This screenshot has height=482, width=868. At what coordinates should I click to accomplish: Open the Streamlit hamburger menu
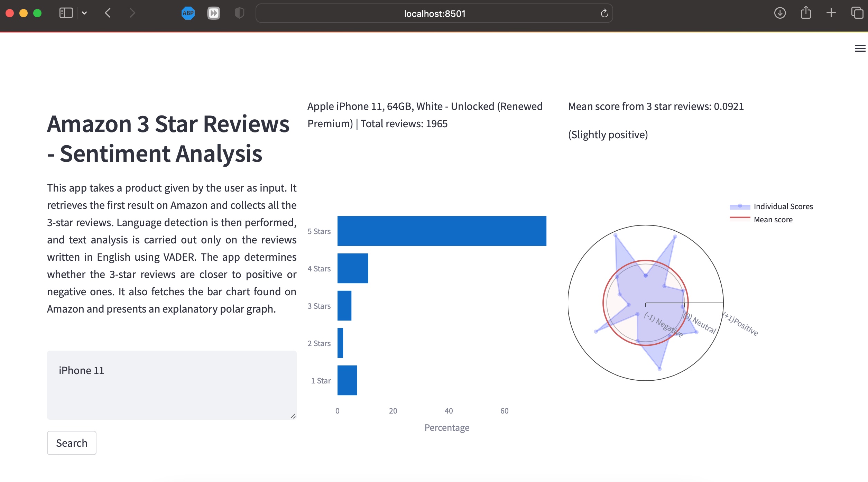click(859, 49)
